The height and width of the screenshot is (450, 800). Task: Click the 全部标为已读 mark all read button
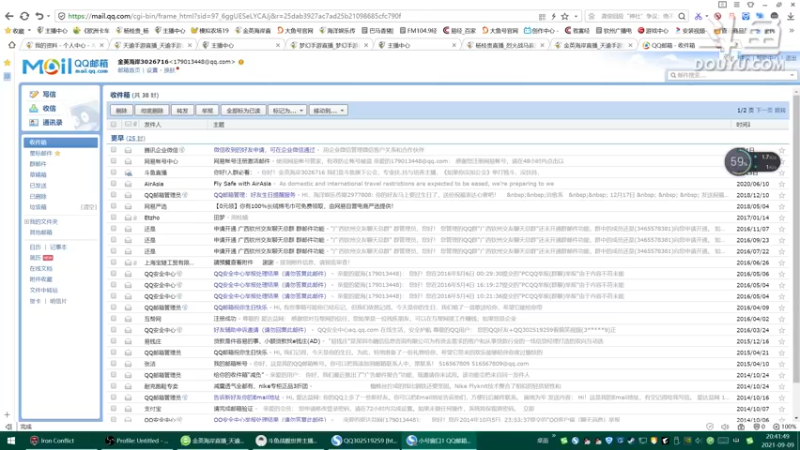[x=243, y=110]
